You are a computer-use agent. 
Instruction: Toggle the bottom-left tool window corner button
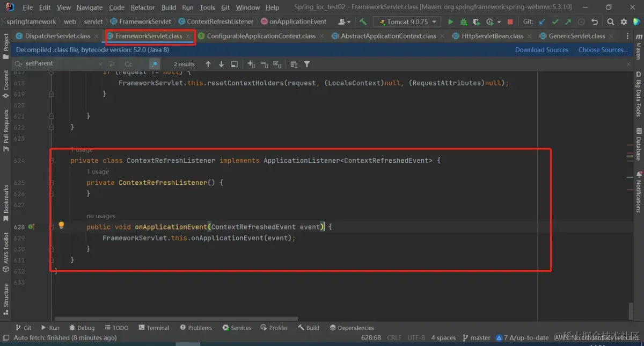pos(6,338)
